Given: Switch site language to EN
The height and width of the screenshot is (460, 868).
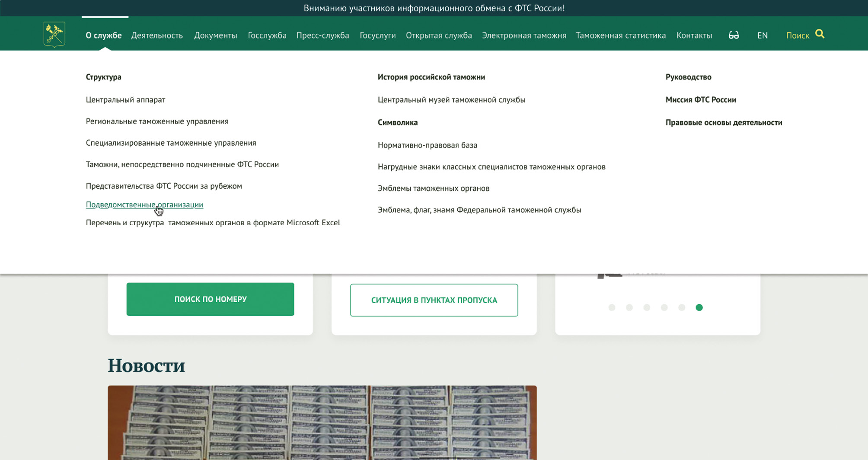Looking at the screenshot, I should [762, 35].
